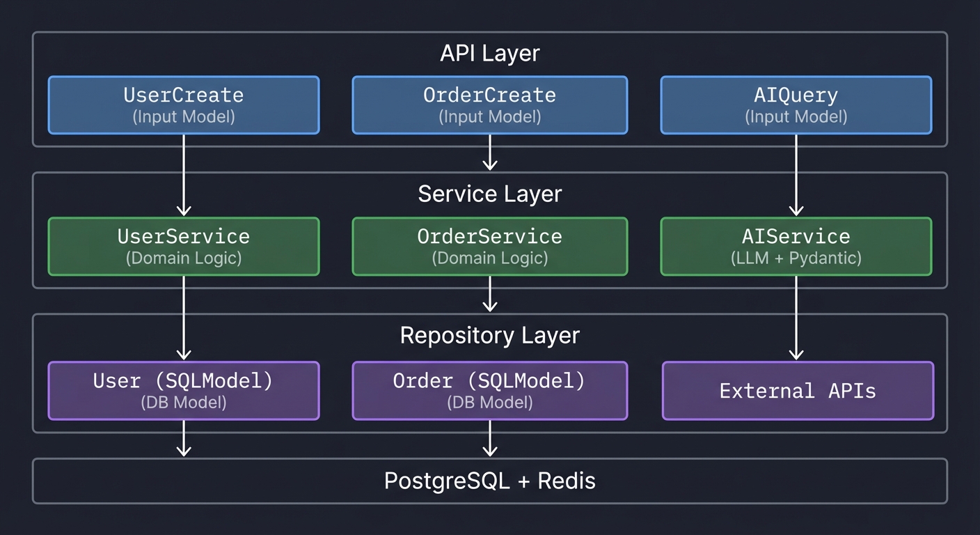Click the UserService domain logic node
The height and width of the screenshot is (535, 980).
pos(183,246)
